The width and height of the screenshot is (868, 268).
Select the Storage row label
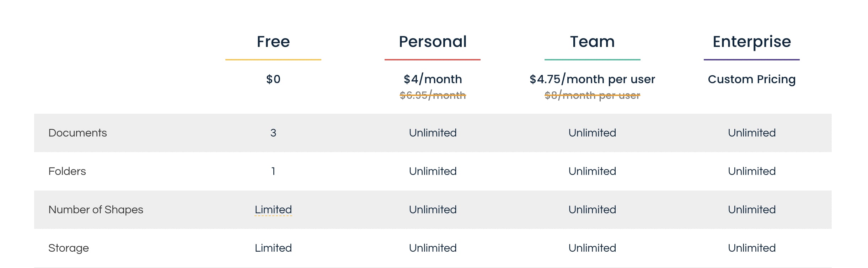click(69, 248)
